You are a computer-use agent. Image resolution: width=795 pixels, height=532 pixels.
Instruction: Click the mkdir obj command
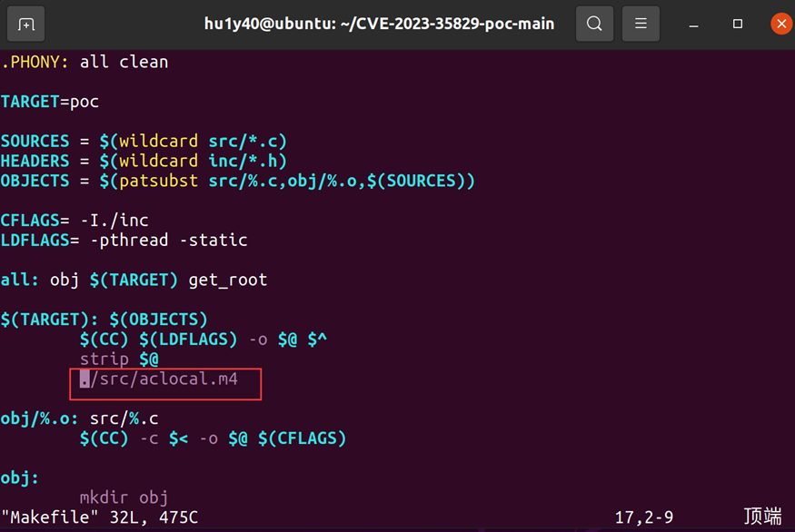pos(124,497)
